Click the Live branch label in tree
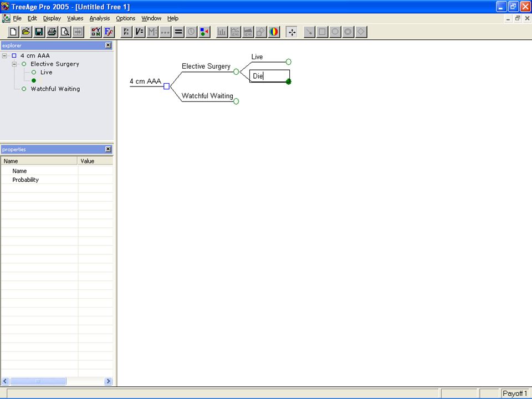 257,57
